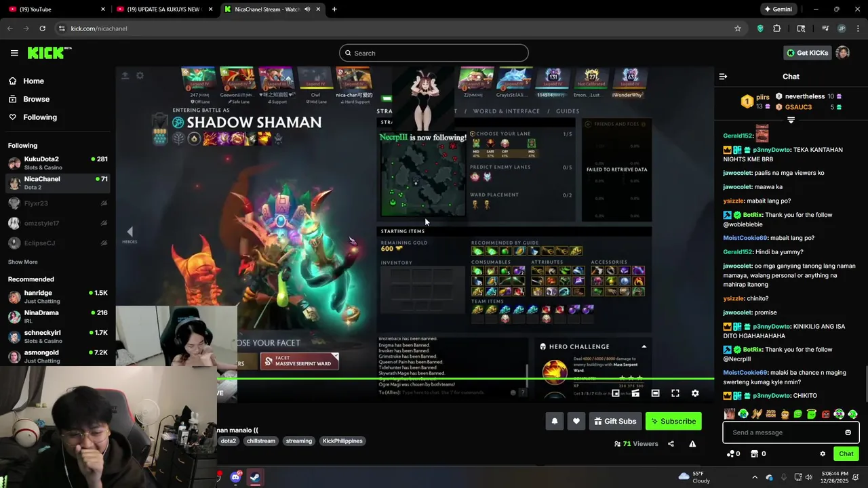Click the green Chat send button

pos(846,453)
